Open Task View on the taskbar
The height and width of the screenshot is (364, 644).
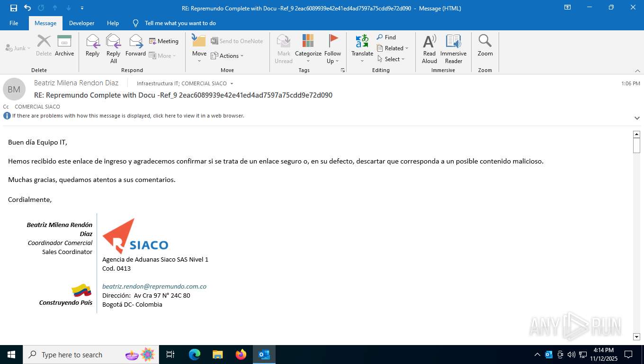tap(170, 355)
